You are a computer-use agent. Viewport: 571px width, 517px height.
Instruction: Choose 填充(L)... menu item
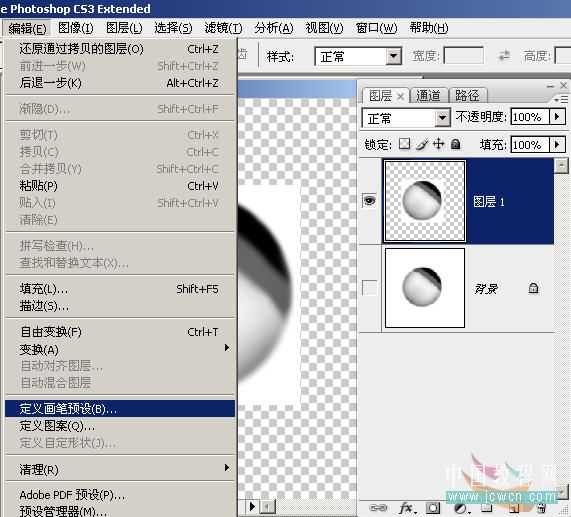coord(120,289)
